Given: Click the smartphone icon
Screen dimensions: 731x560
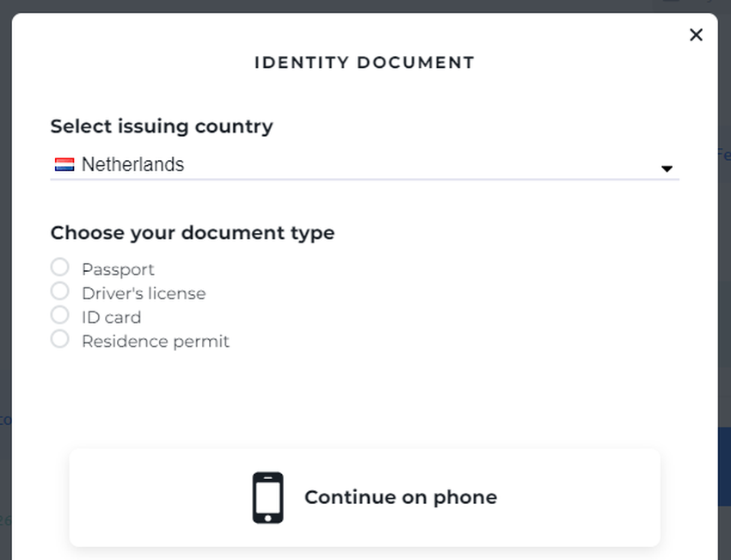Looking at the screenshot, I should click(x=267, y=497).
